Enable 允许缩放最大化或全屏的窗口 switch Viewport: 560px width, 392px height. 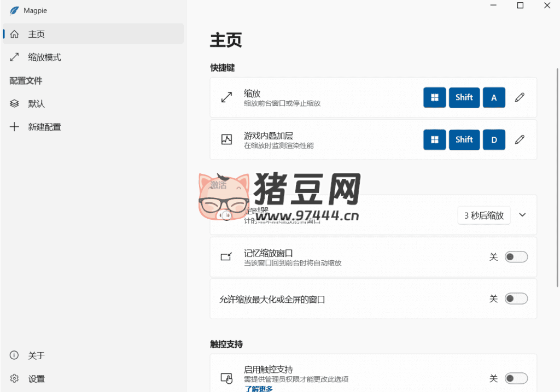(516, 299)
